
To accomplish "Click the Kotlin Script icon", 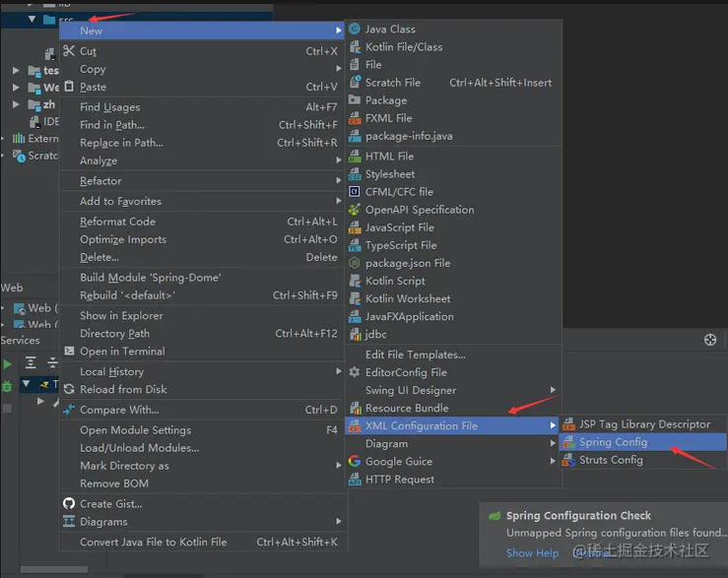I will (x=355, y=281).
